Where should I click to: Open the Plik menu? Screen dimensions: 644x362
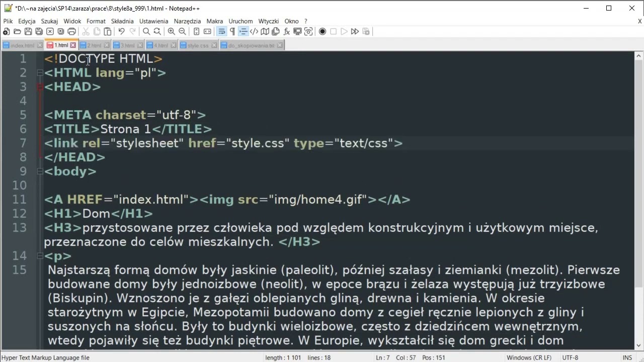(x=8, y=21)
